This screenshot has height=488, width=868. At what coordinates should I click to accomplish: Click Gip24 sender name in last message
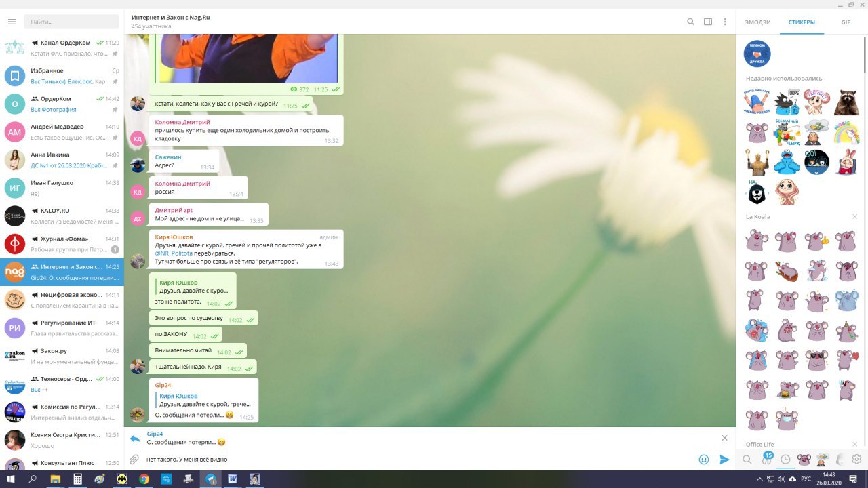tap(163, 385)
